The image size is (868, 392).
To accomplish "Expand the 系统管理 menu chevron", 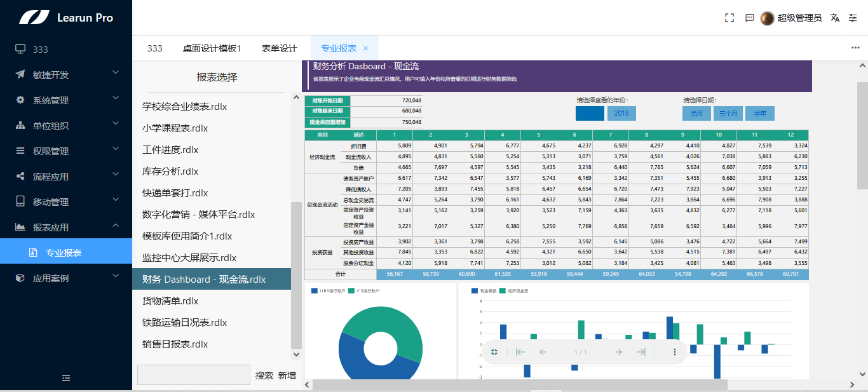I will pyautogui.click(x=116, y=98).
